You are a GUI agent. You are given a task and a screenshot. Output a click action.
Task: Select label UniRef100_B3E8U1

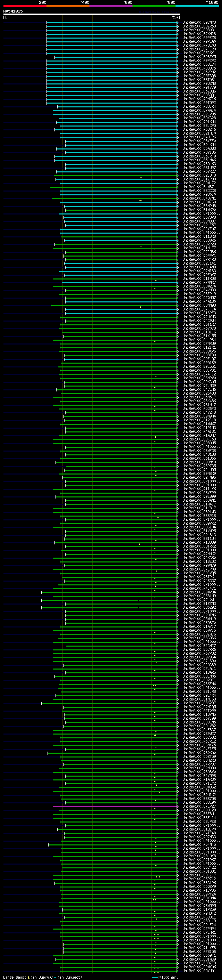click(x=199, y=814)
